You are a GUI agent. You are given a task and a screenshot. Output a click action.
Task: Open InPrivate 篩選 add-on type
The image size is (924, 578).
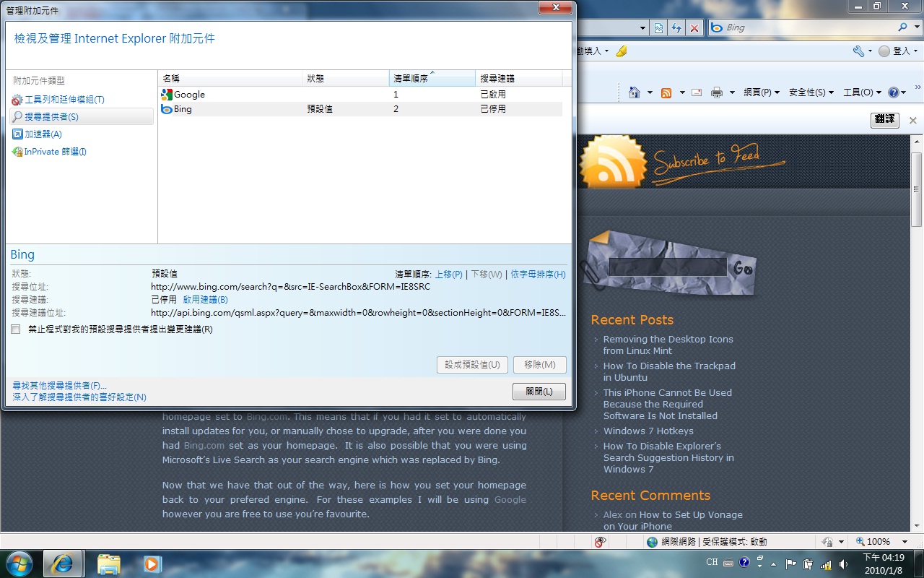(x=50, y=152)
